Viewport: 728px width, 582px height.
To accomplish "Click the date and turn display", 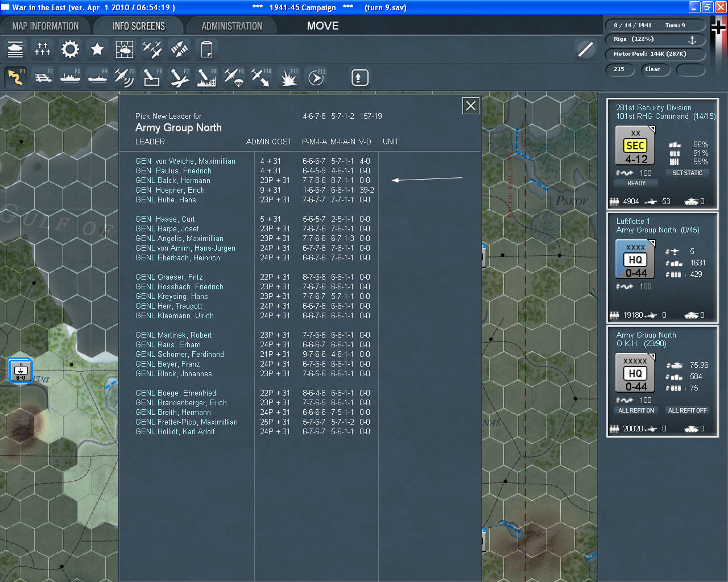I will (655, 26).
